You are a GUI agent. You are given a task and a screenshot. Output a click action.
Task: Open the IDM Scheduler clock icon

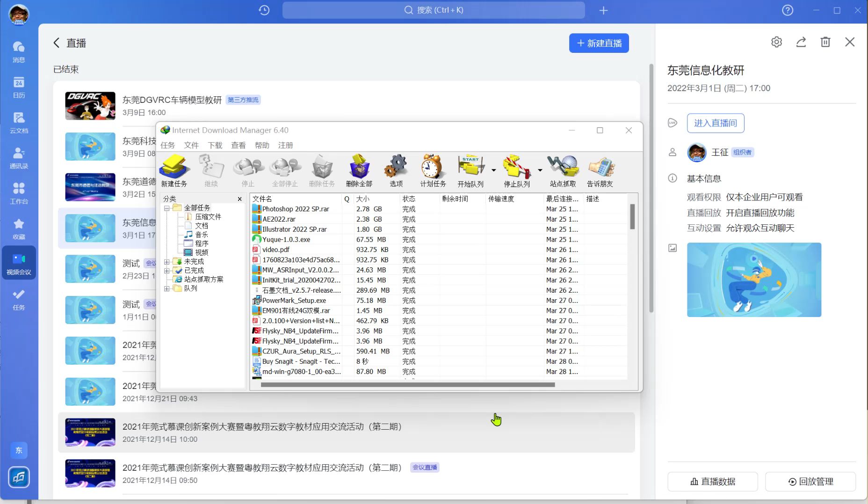tap(433, 171)
